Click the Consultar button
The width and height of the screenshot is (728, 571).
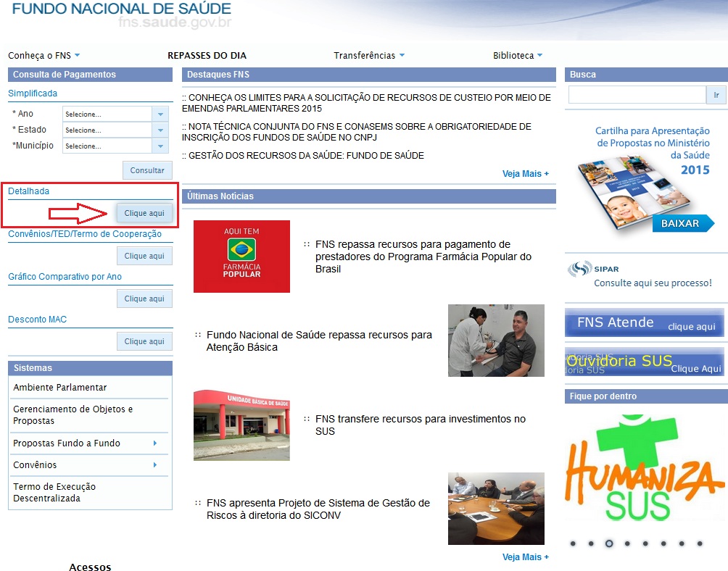pos(147,171)
